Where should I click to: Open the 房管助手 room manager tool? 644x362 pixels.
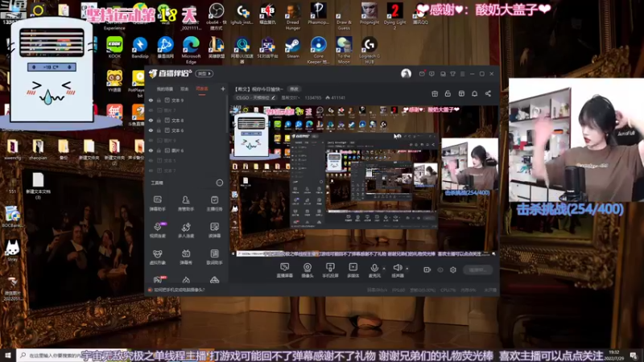(x=186, y=204)
